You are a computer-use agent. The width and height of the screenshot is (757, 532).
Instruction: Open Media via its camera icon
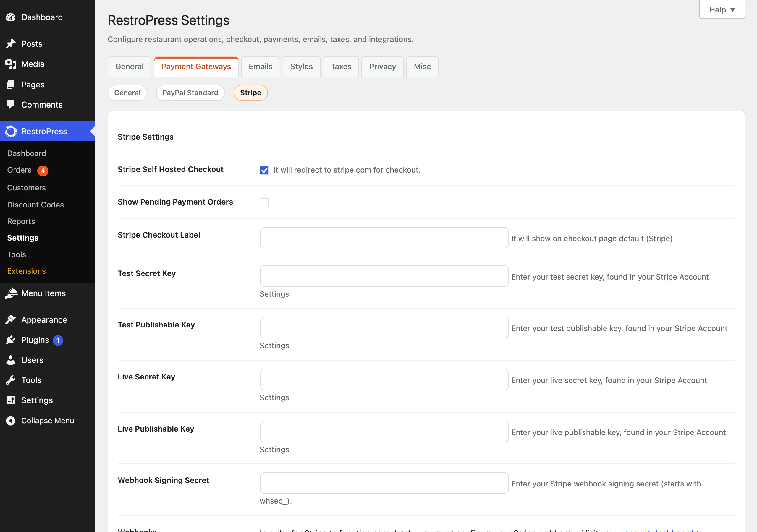tap(11, 64)
